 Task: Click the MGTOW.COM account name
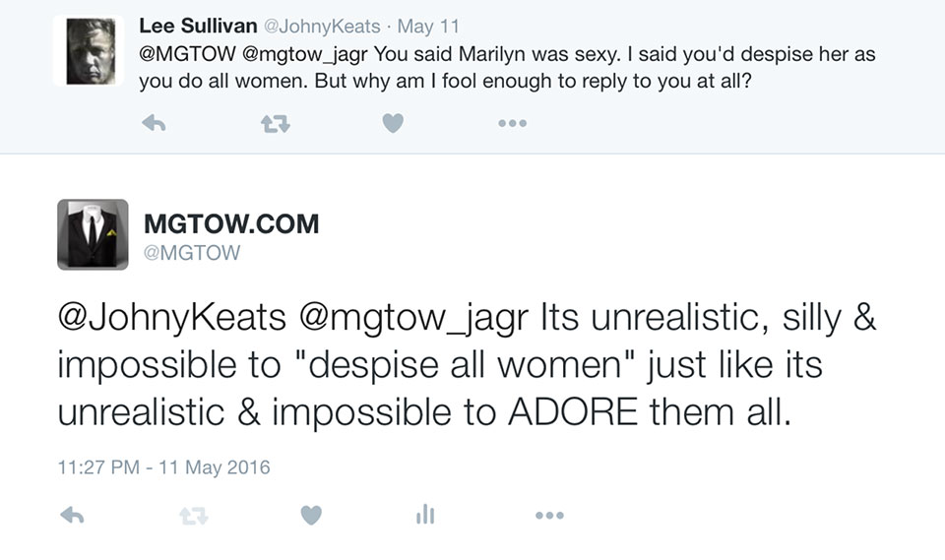(231, 223)
